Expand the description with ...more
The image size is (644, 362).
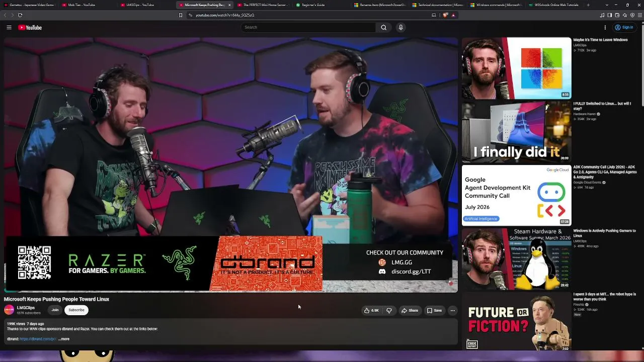coord(64,339)
